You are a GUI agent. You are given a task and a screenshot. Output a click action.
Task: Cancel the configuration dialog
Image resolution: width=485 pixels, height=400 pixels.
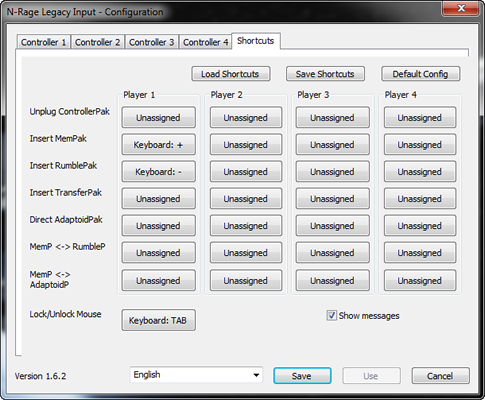[x=440, y=376]
